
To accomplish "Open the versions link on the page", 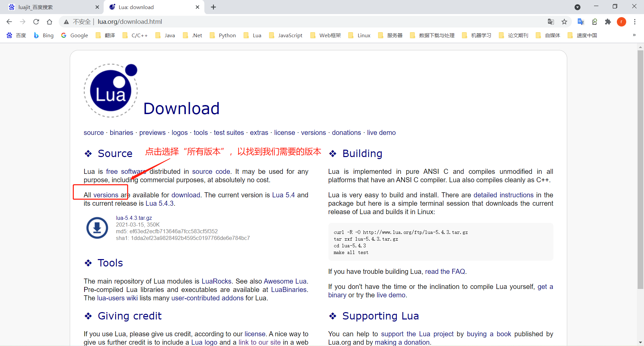I will 313,133.
